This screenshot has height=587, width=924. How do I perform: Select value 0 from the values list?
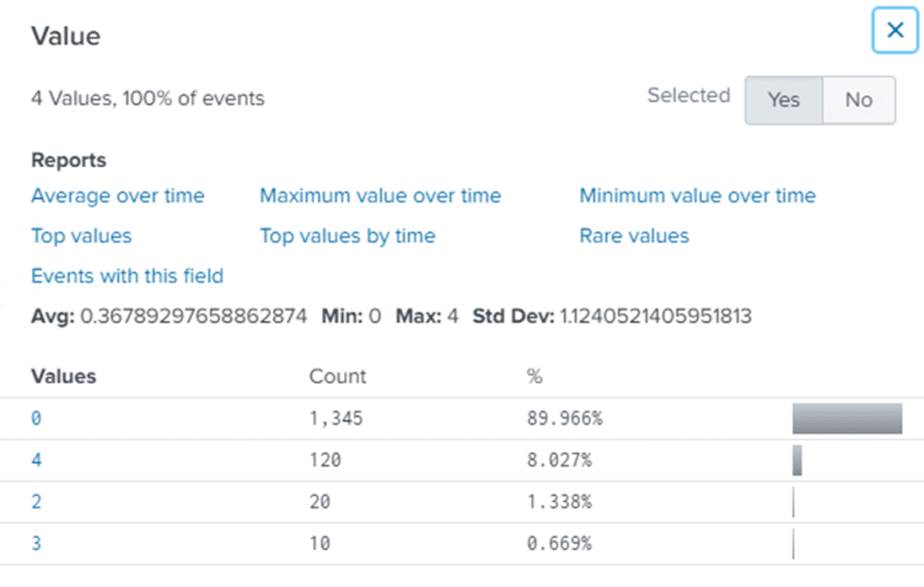click(x=35, y=418)
